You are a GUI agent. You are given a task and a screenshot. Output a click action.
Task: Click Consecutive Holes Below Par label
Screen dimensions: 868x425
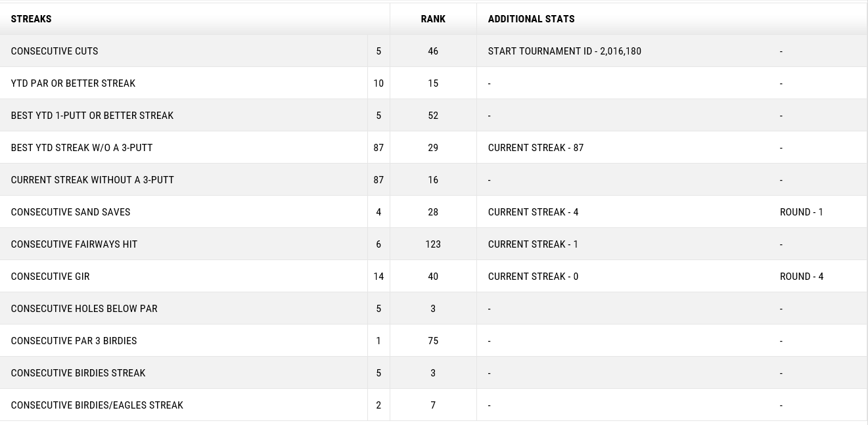(x=84, y=309)
